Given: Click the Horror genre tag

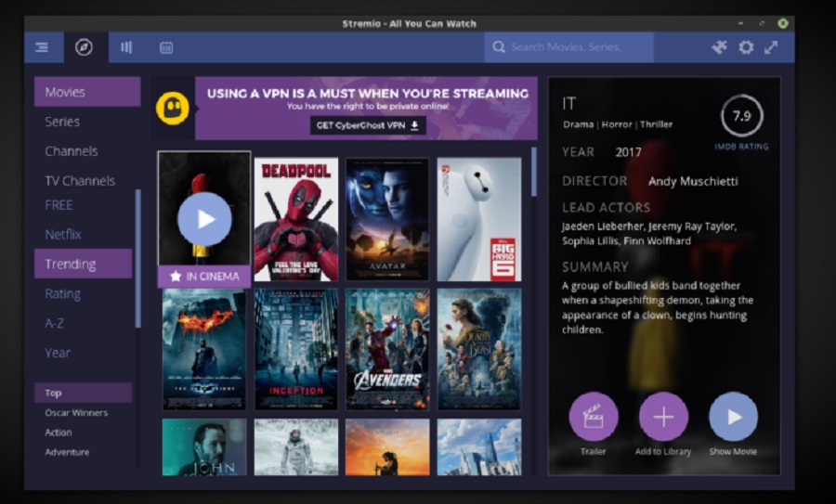Looking at the screenshot, I should 617,124.
